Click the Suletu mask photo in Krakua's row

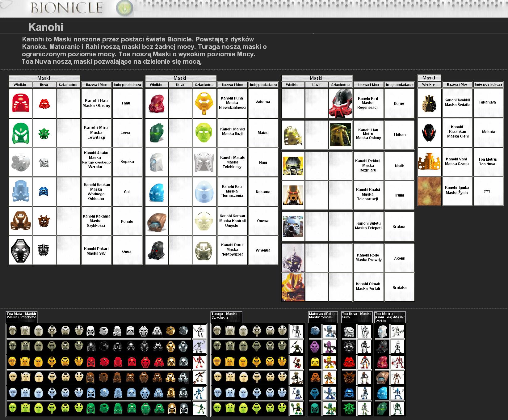293,227
